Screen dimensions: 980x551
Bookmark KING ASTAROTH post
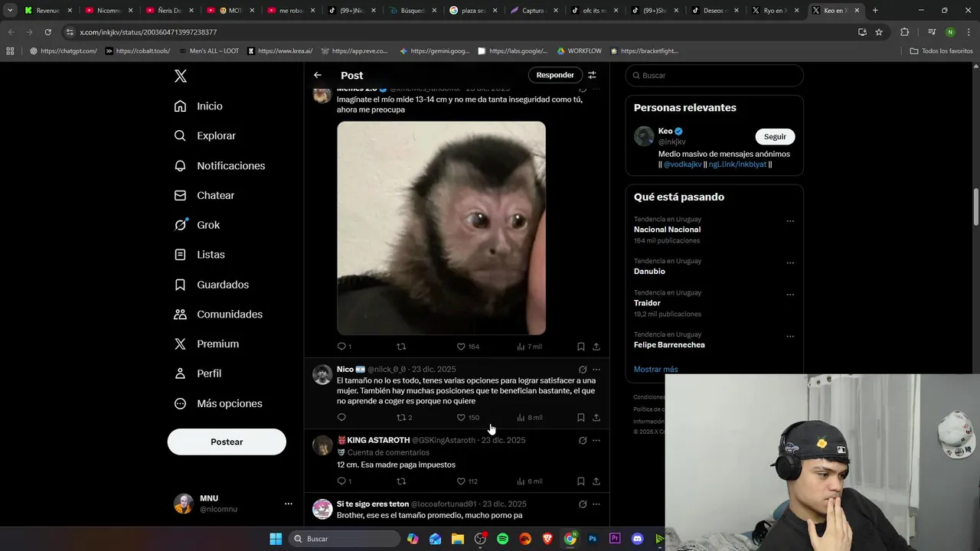tap(581, 481)
